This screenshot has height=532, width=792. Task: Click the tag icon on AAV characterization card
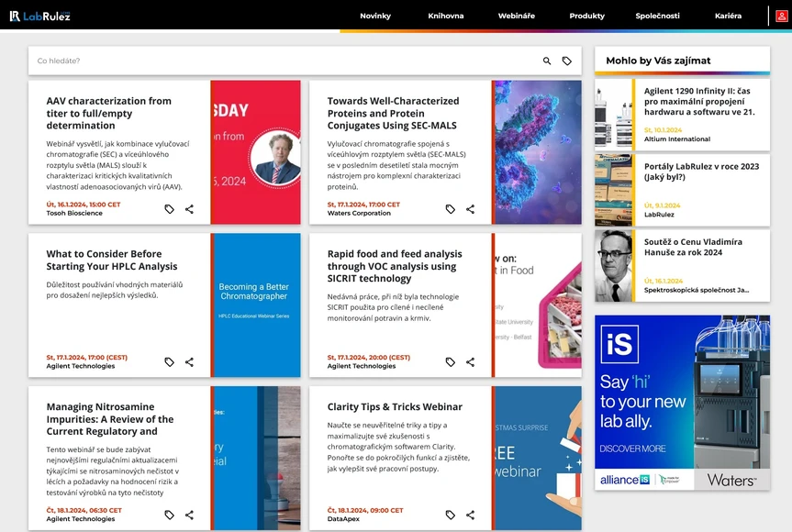(x=169, y=209)
